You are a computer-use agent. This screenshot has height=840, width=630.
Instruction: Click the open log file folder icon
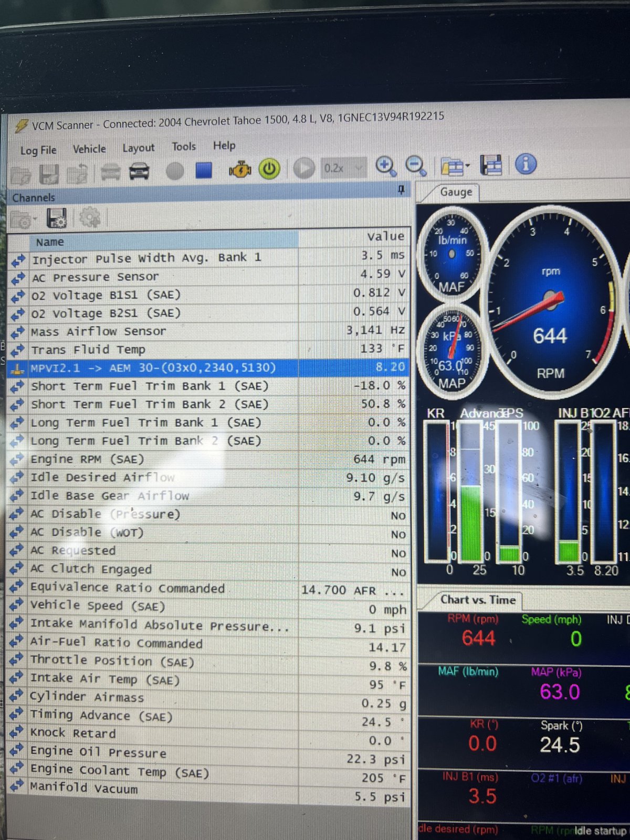click(21, 175)
